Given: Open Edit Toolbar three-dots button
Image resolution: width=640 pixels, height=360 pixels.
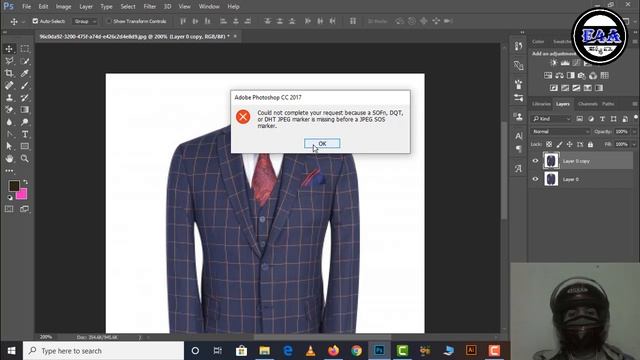Looking at the screenshot, I should point(9,171).
